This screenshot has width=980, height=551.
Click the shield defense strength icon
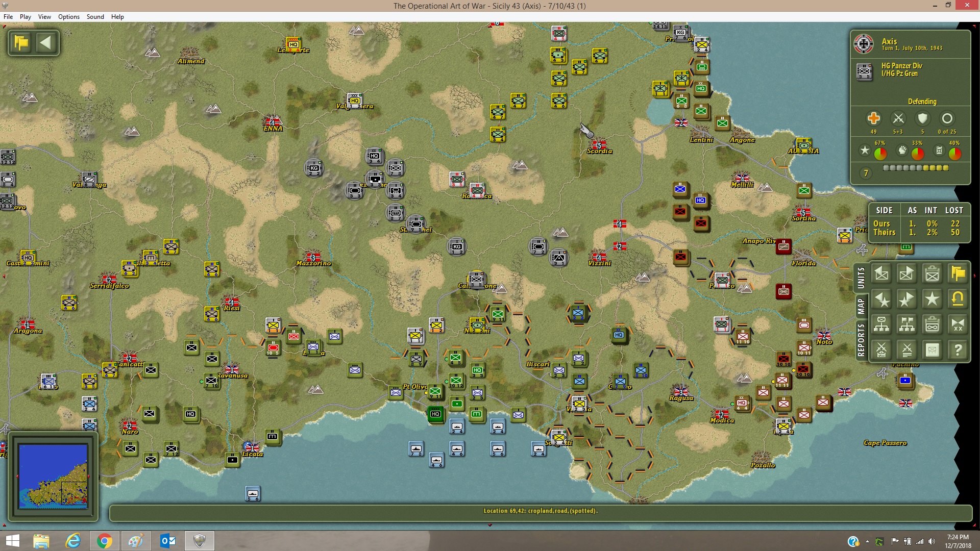click(x=922, y=118)
